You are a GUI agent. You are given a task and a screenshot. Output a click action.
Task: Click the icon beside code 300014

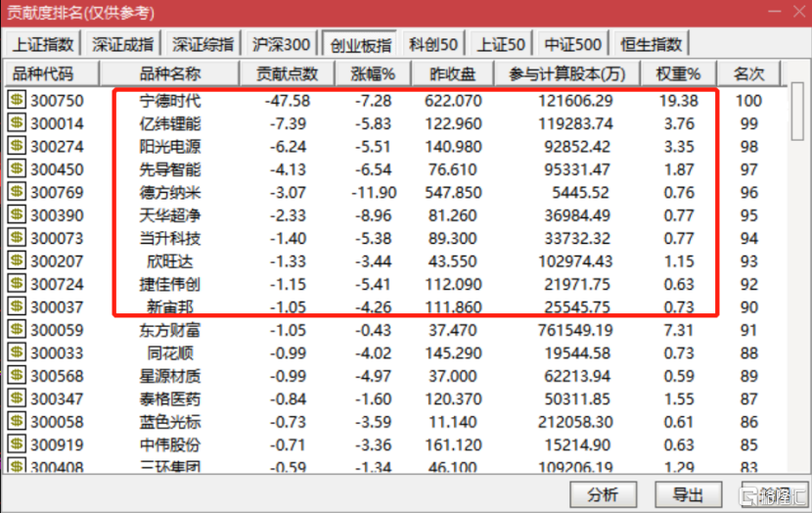(17, 122)
